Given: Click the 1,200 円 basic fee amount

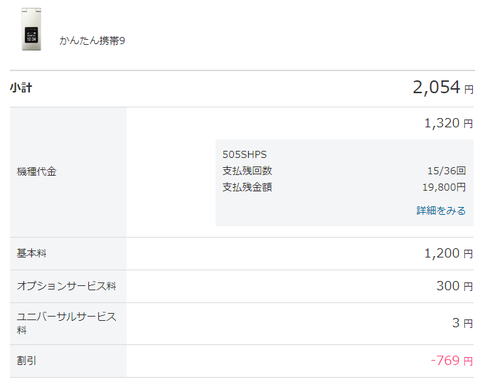Looking at the screenshot, I should pyautogui.click(x=448, y=253).
